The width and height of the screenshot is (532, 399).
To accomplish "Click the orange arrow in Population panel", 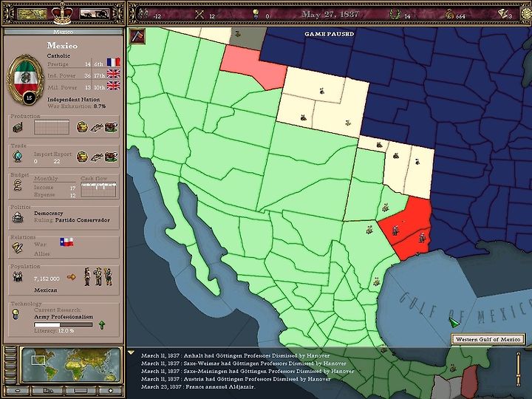I will coord(71,277).
